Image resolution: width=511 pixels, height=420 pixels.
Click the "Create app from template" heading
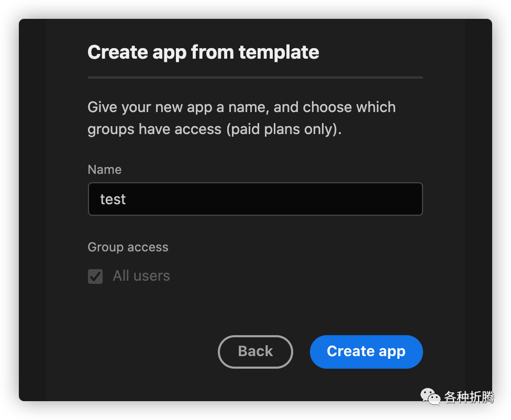click(x=203, y=52)
